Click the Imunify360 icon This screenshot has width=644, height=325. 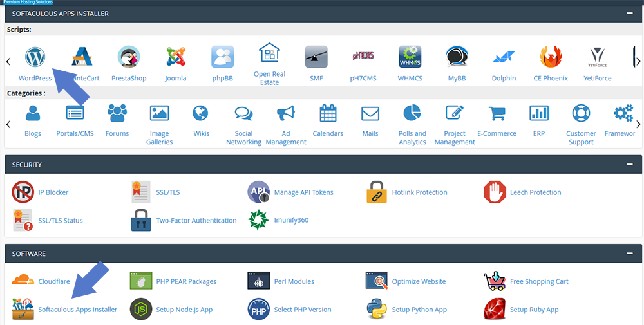click(258, 220)
